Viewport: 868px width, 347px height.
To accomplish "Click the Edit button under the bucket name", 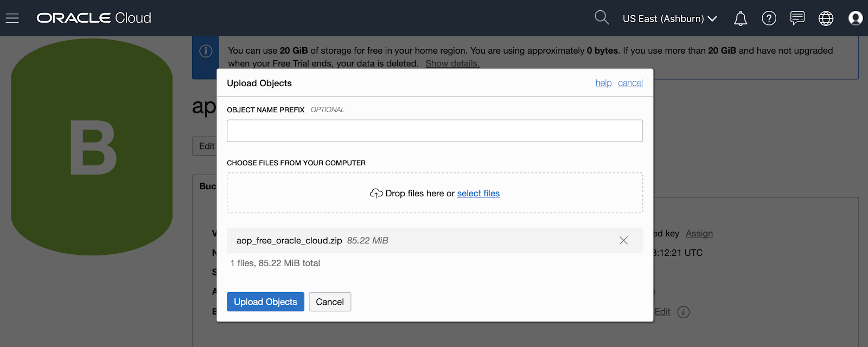I will 205,146.
